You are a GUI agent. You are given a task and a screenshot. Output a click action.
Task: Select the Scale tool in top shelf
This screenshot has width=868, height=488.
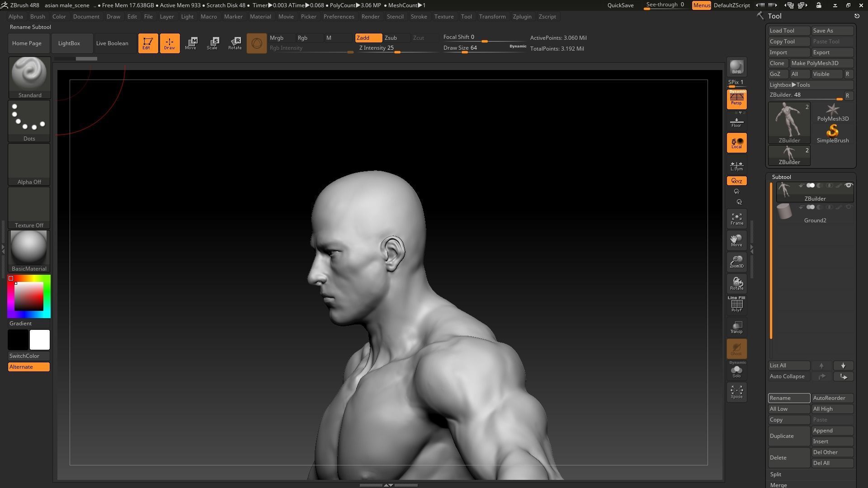[212, 43]
